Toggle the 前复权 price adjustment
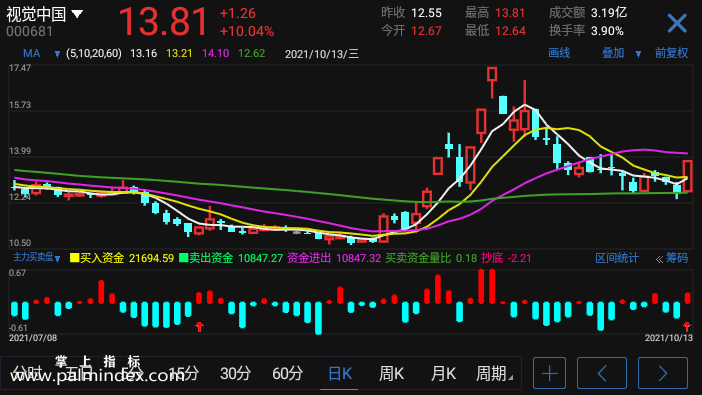 671,53
